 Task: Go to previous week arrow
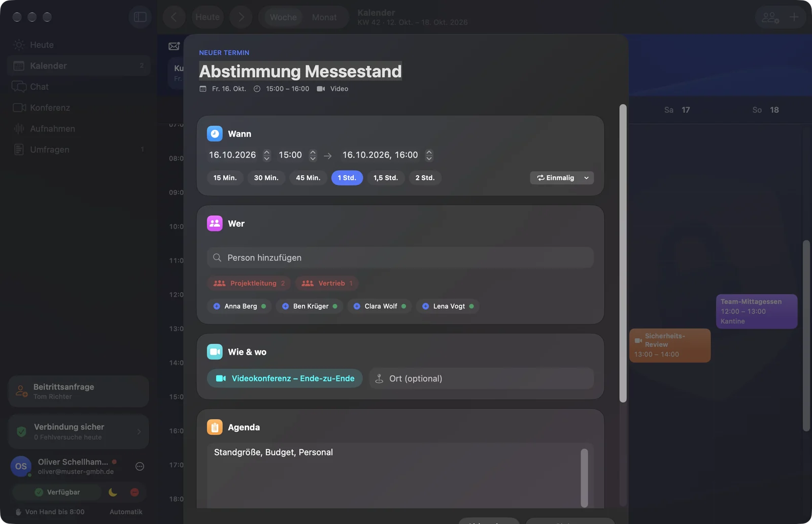(x=174, y=17)
